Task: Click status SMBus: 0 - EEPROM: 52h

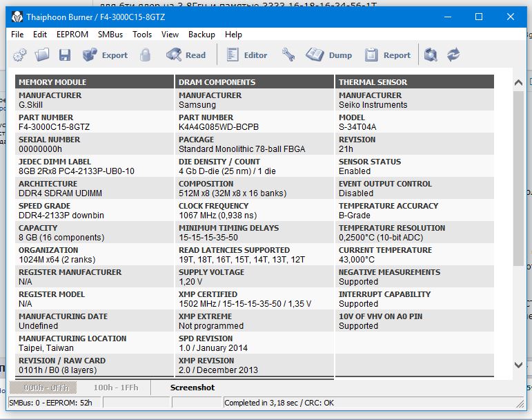Action: [x=50, y=403]
